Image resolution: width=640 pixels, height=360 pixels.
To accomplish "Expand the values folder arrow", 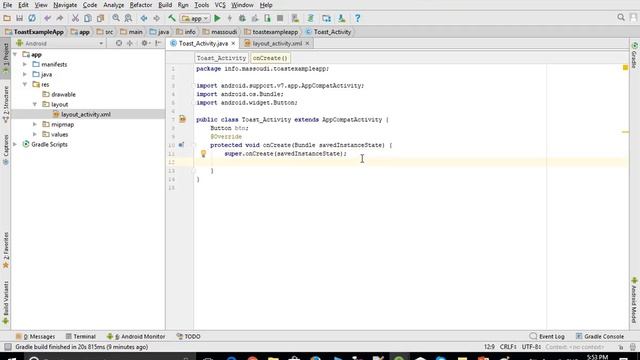I will pos(35,134).
